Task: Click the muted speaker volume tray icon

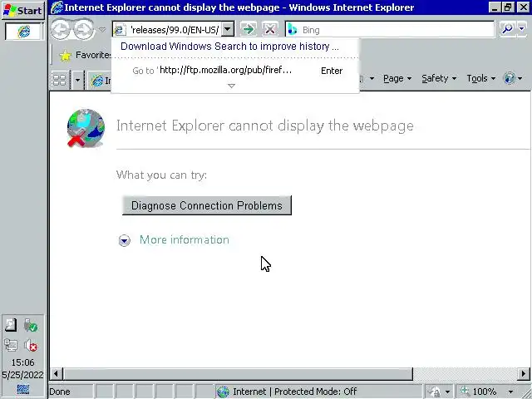Action: click(x=31, y=346)
